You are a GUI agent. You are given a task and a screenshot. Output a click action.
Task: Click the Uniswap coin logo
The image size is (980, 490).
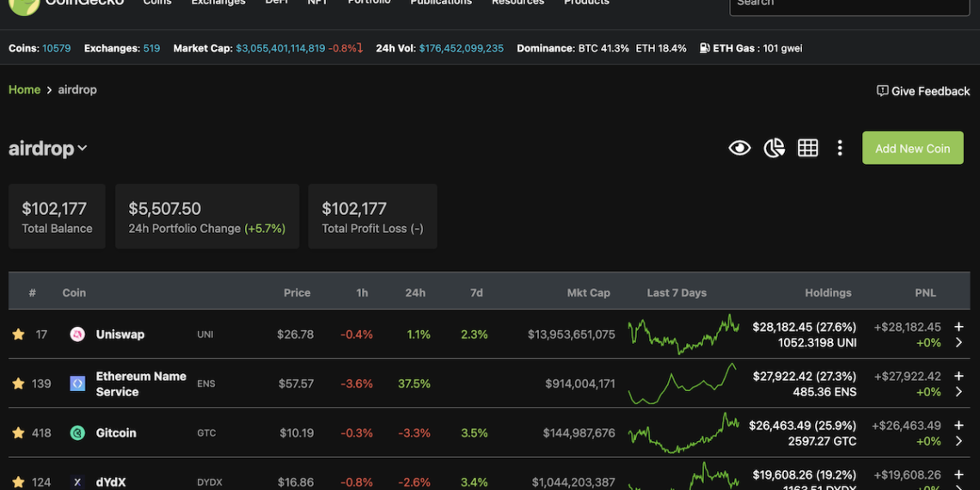coord(77,334)
